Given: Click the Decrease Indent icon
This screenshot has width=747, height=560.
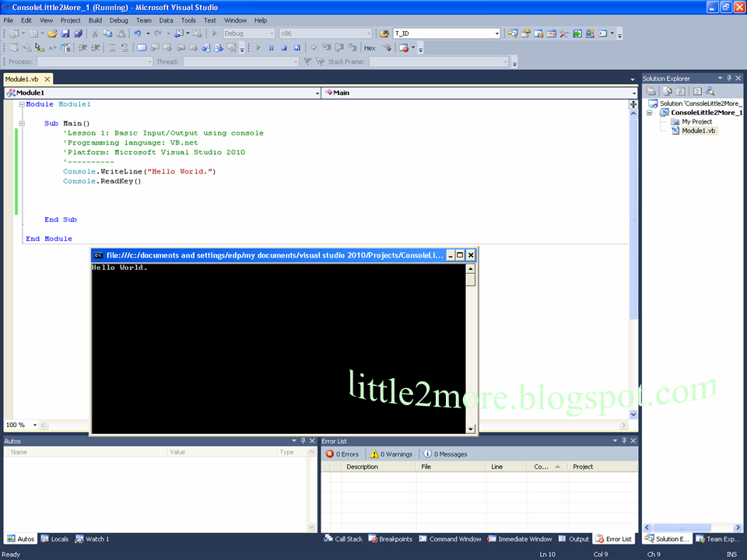Looking at the screenshot, I should pos(82,47).
